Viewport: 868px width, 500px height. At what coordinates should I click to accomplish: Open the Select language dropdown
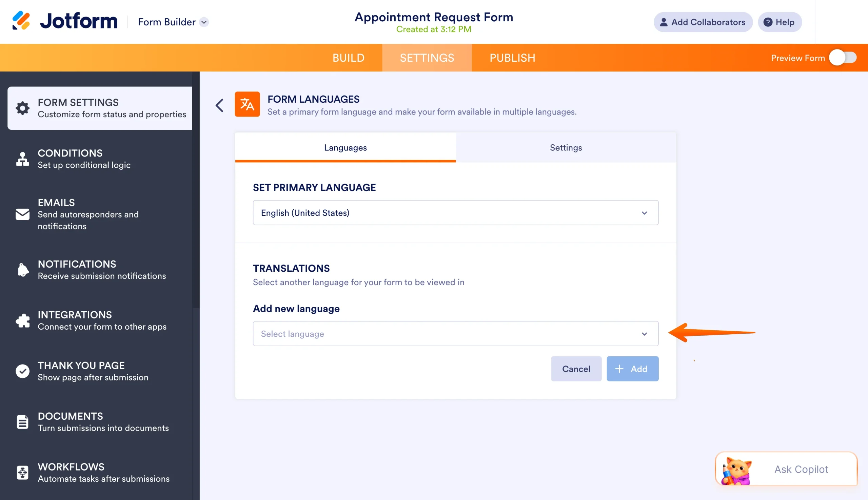click(x=456, y=333)
